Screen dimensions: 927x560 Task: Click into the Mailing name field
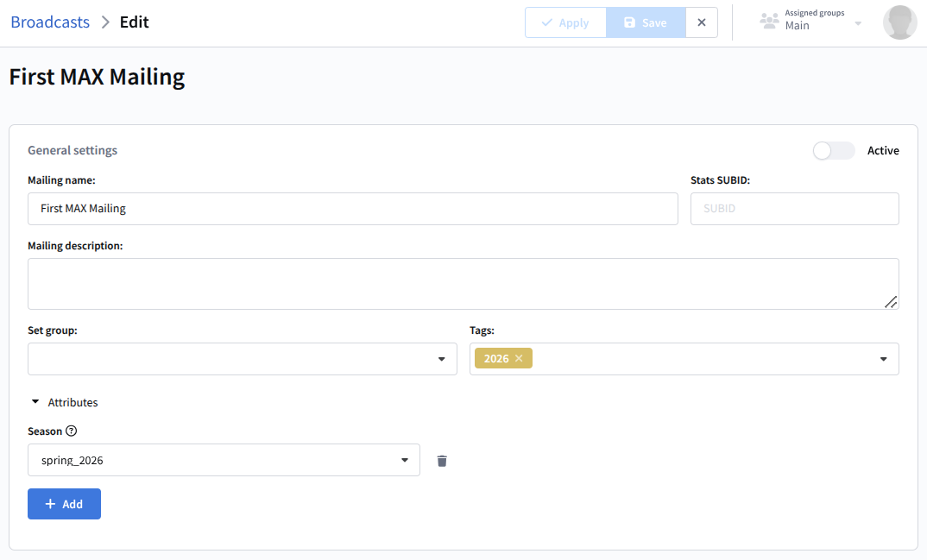pos(352,209)
